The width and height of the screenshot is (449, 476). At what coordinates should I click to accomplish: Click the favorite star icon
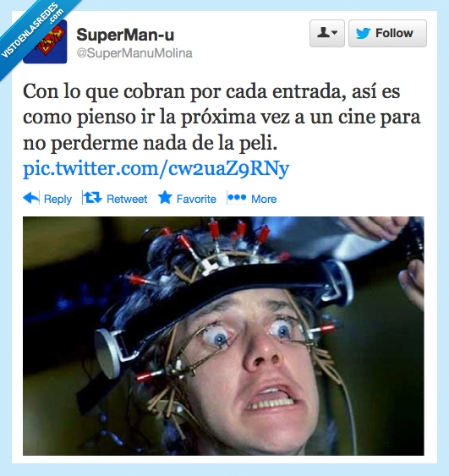165,198
